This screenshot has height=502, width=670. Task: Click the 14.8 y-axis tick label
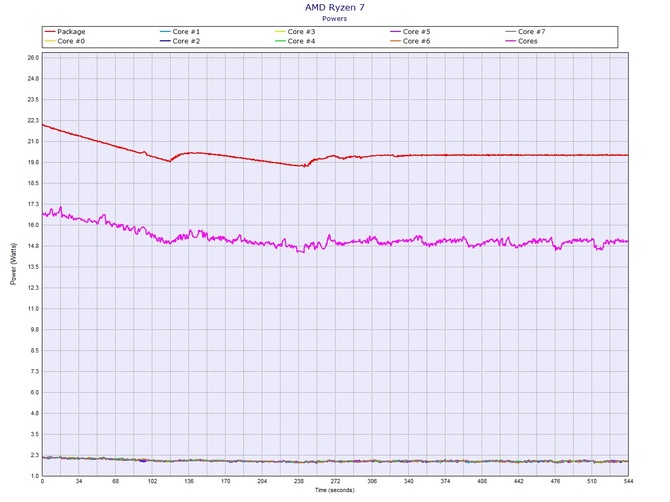[x=33, y=246]
